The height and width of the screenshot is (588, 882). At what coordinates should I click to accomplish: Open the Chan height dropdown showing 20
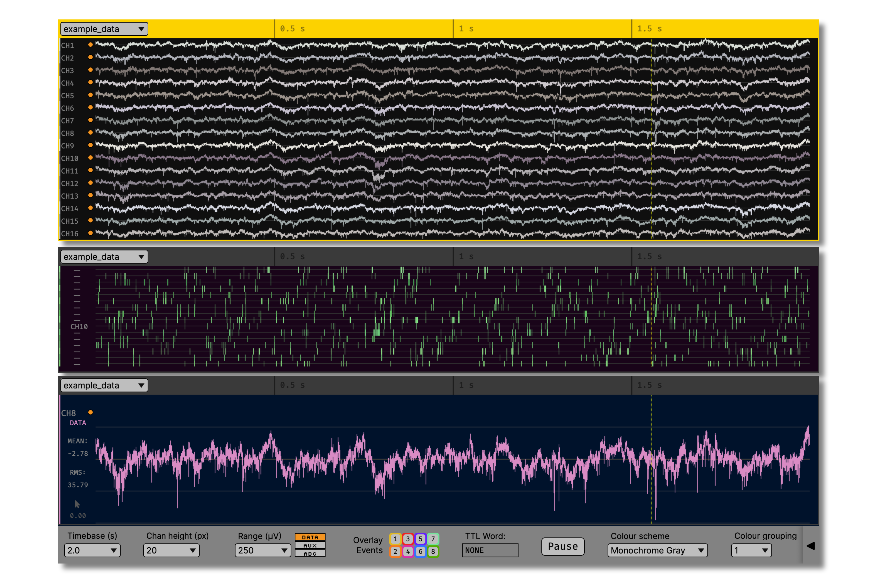171,551
